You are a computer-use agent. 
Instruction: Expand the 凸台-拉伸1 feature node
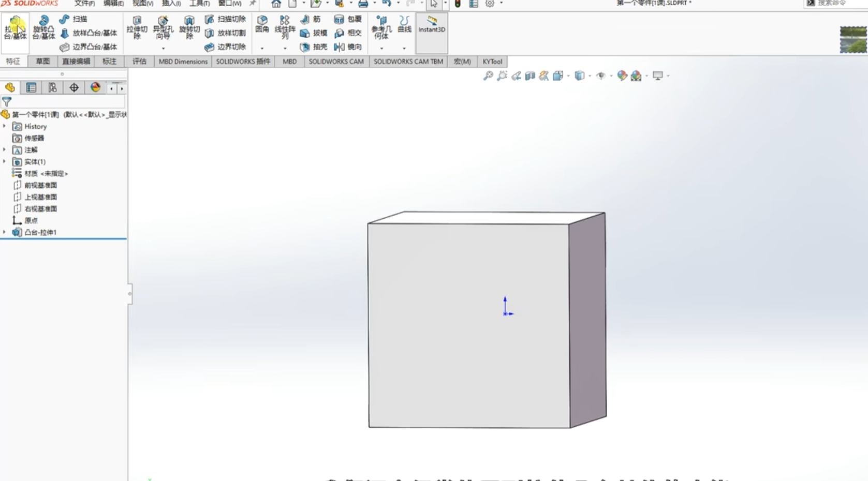tap(5, 232)
